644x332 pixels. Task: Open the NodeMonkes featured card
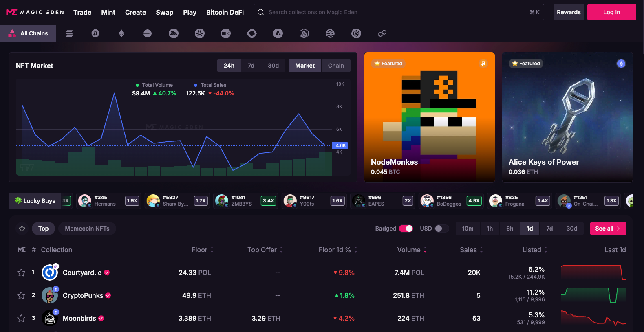click(x=429, y=117)
